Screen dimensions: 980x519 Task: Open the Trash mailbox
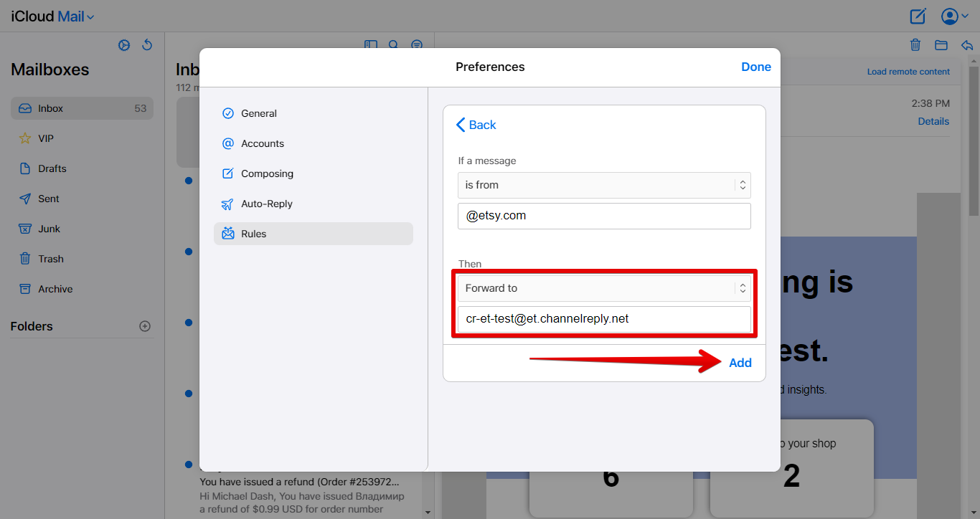82,259
